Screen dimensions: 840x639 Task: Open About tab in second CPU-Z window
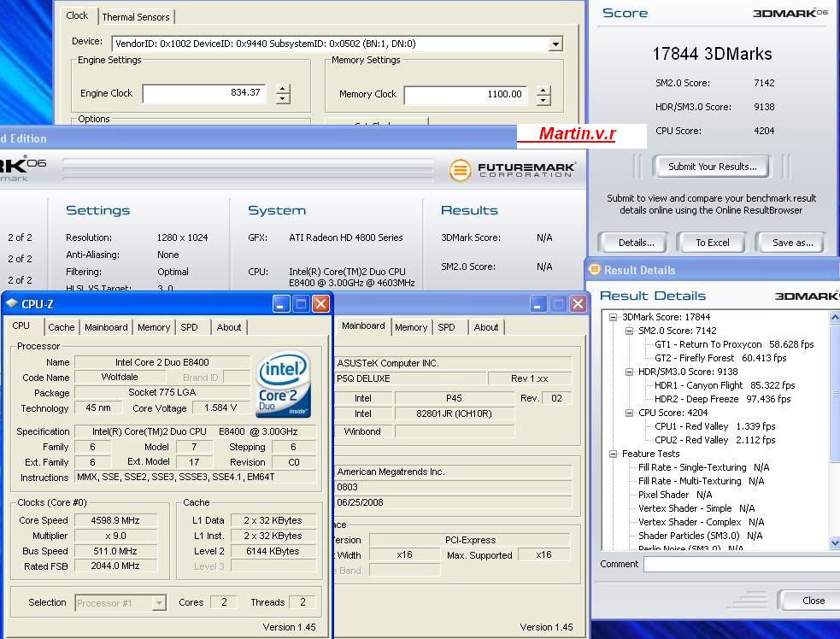(x=486, y=327)
